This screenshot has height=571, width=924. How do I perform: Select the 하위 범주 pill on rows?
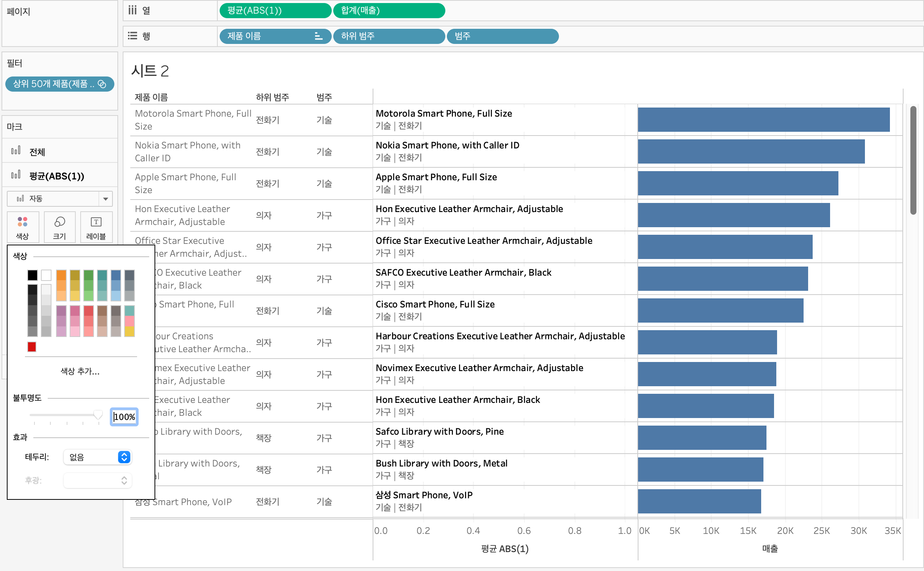point(389,36)
